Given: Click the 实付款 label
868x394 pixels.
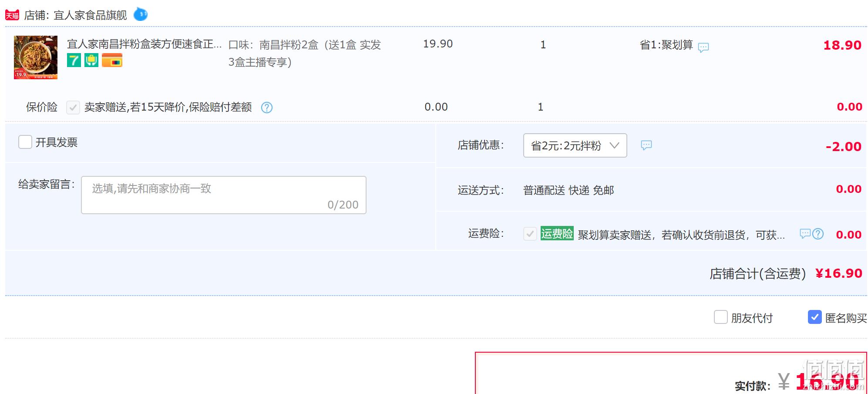Looking at the screenshot, I should [x=752, y=386].
